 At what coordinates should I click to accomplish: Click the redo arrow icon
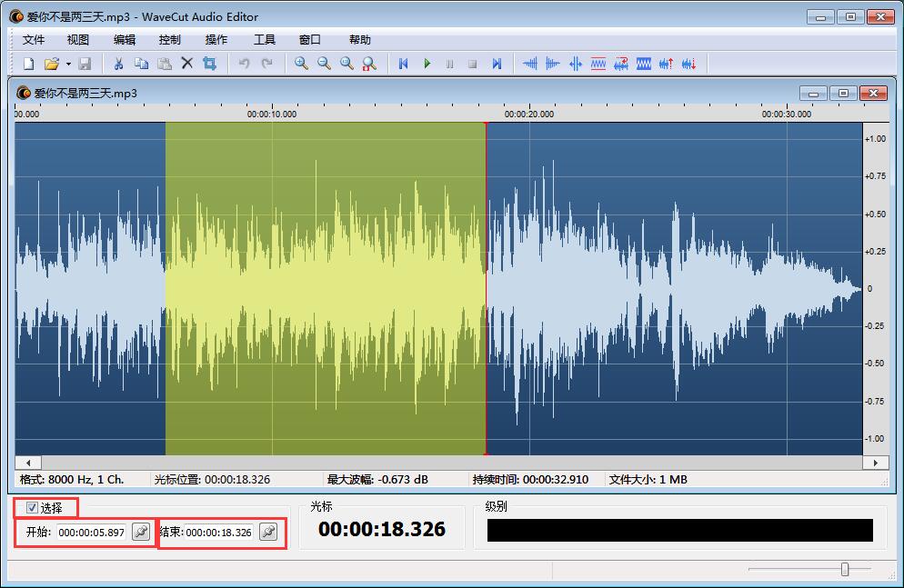(x=267, y=64)
